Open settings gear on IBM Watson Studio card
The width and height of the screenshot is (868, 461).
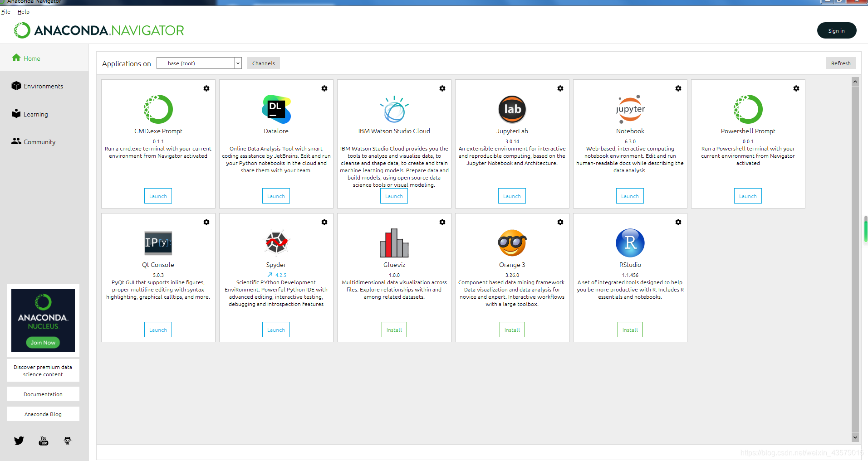(442, 88)
